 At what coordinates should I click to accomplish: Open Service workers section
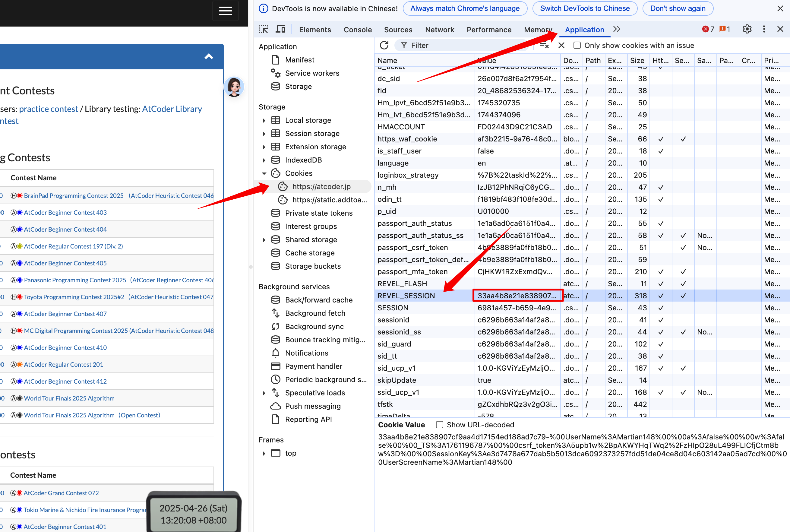click(x=312, y=73)
